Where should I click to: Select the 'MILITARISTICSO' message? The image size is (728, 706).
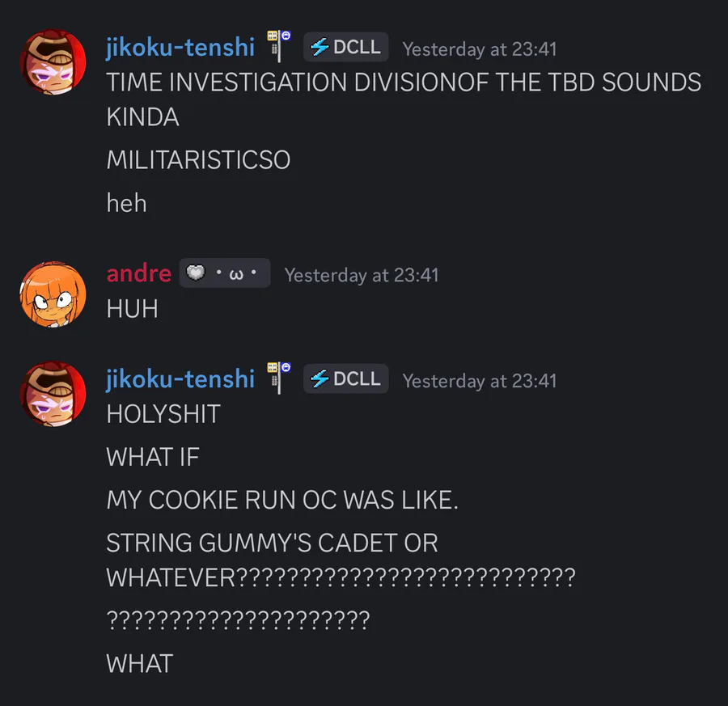click(198, 160)
